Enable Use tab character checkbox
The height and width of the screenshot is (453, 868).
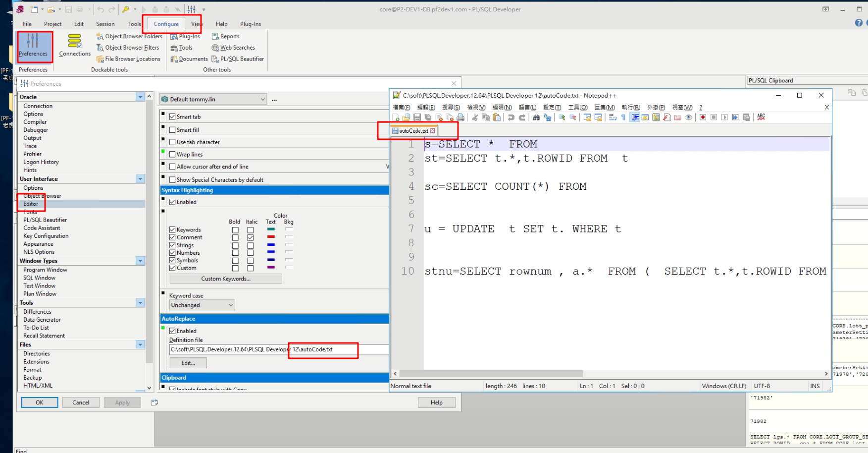click(x=172, y=142)
